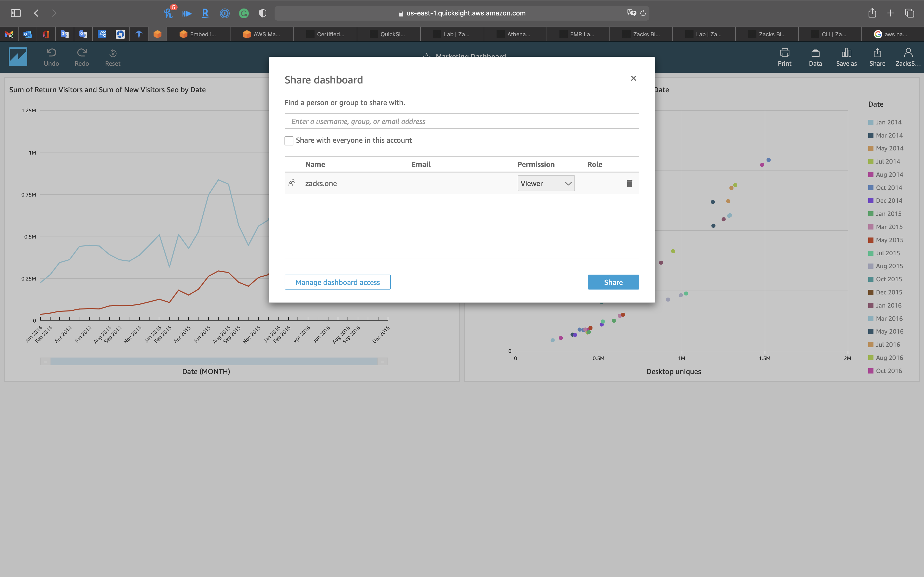Screen dimensions: 924x577
Task: Click the blue Share button
Action: (613, 282)
